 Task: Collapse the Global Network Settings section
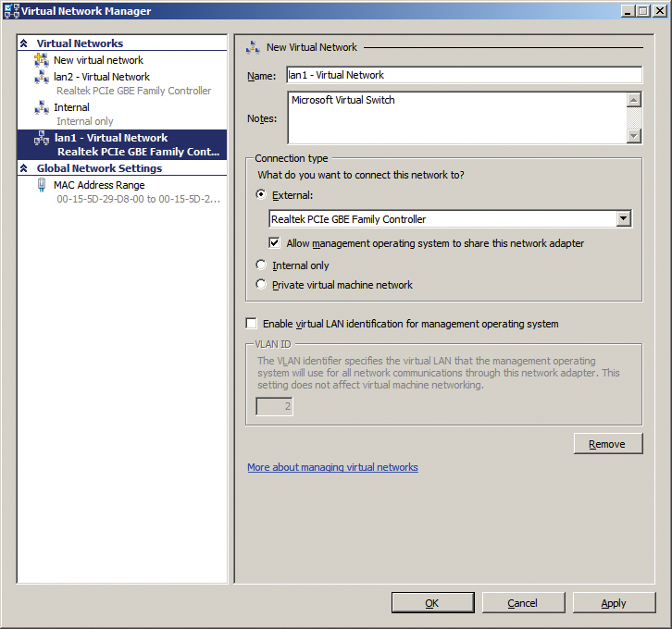[x=24, y=168]
